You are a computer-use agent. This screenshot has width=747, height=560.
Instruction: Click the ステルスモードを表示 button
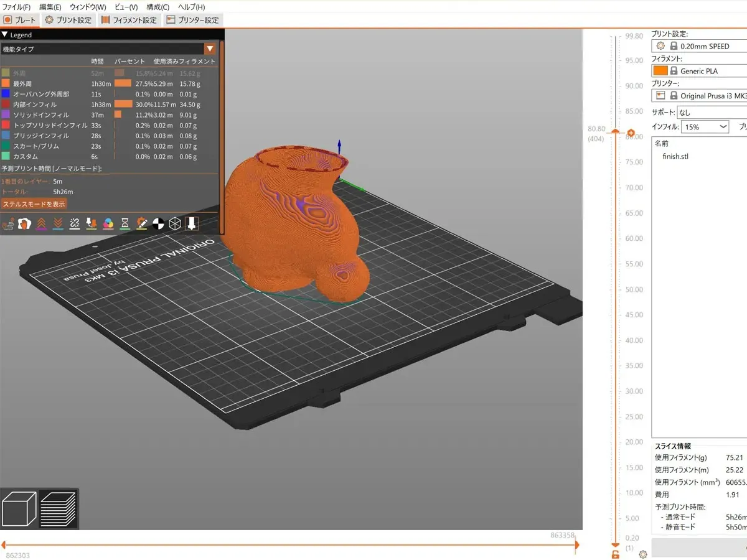pyautogui.click(x=34, y=204)
